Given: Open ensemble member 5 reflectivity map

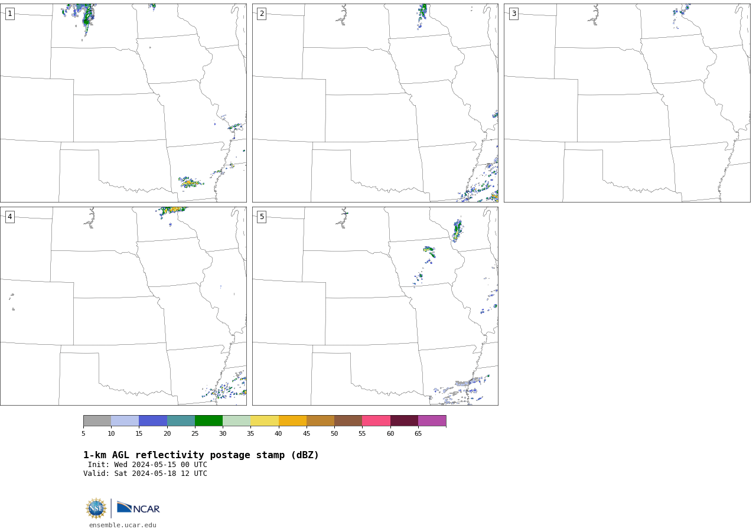Looking at the screenshot, I should tap(375, 306).
